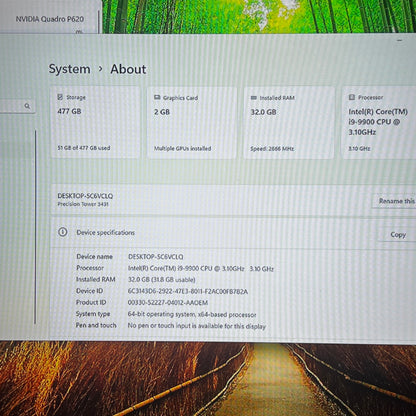Click the Installed RAM icon
Image resolution: width=416 pixels, height=416 pixels.
point(254,98)
